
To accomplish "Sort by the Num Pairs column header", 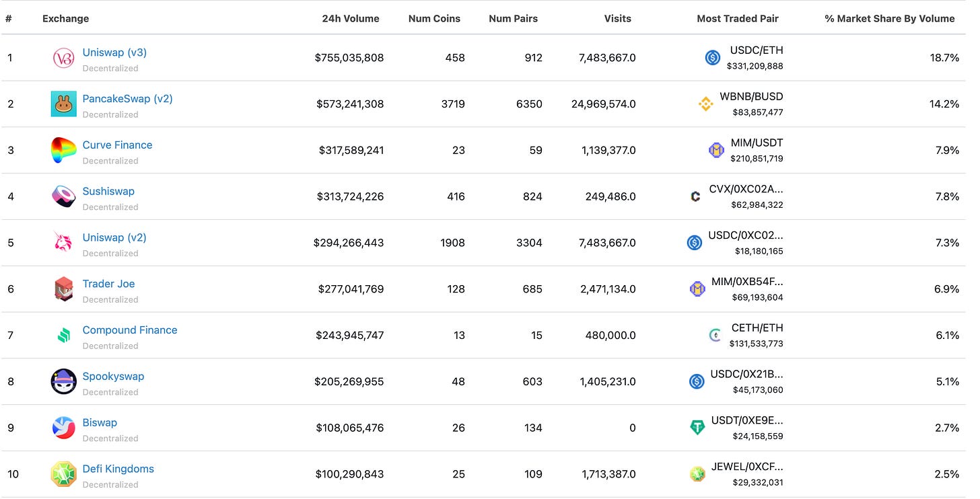I will pyautogui.click(x=513, y=19).
